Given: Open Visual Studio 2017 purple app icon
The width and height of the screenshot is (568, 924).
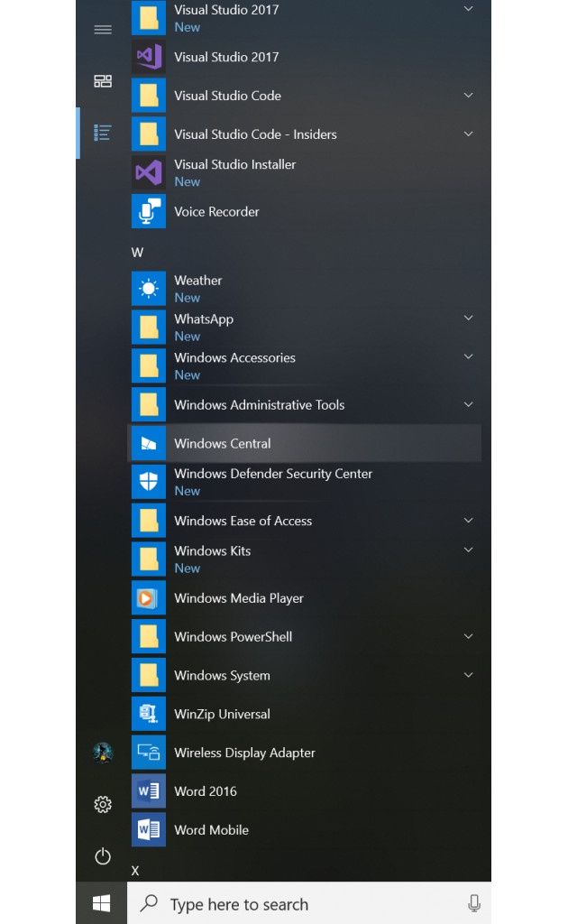Looking at the screenshot, I should click(x=149, y=57).
